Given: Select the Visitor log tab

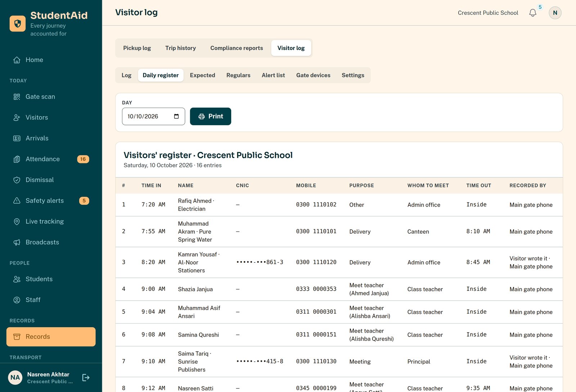Looking at the screenshot, I should (291, 48).
